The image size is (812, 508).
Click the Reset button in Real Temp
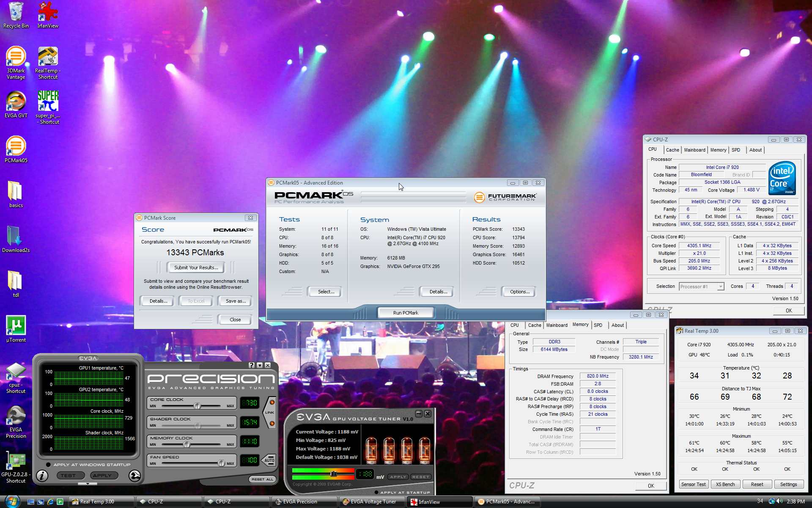click(x=757, y=484)
